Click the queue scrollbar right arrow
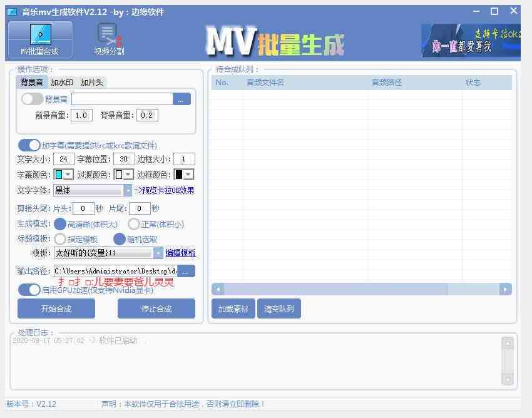This screenshot has height=418, width=532. (506, 290)
